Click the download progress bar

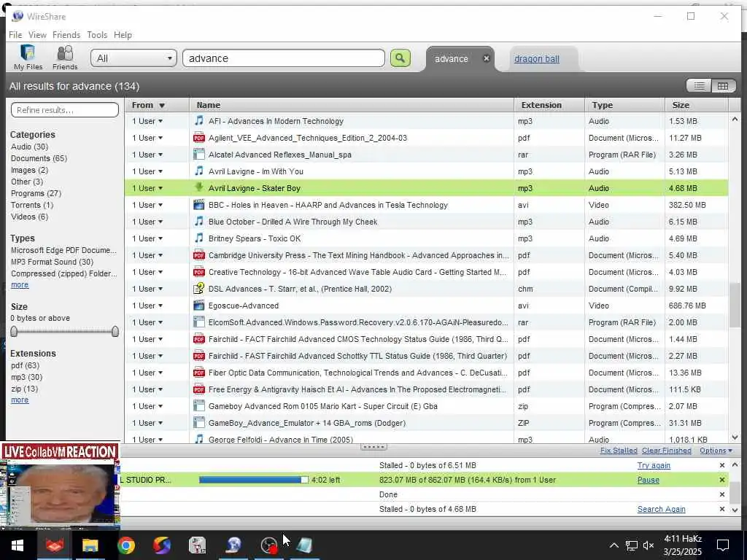(253, 480)
